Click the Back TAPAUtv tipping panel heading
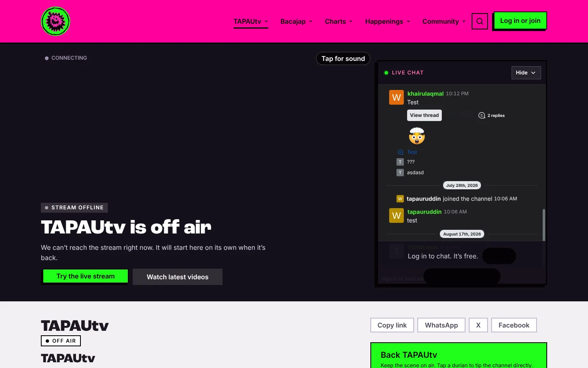The image size is (588, 368). pos(409,355)
